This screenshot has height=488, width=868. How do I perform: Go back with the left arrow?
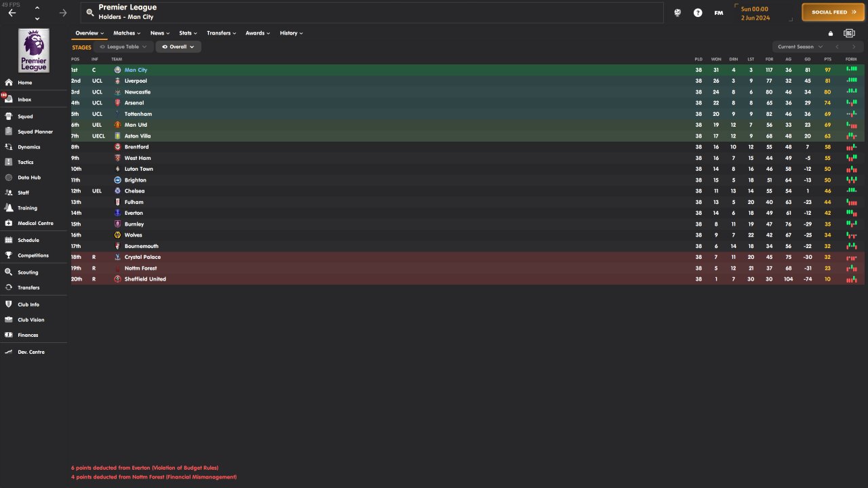pos(12,12)
